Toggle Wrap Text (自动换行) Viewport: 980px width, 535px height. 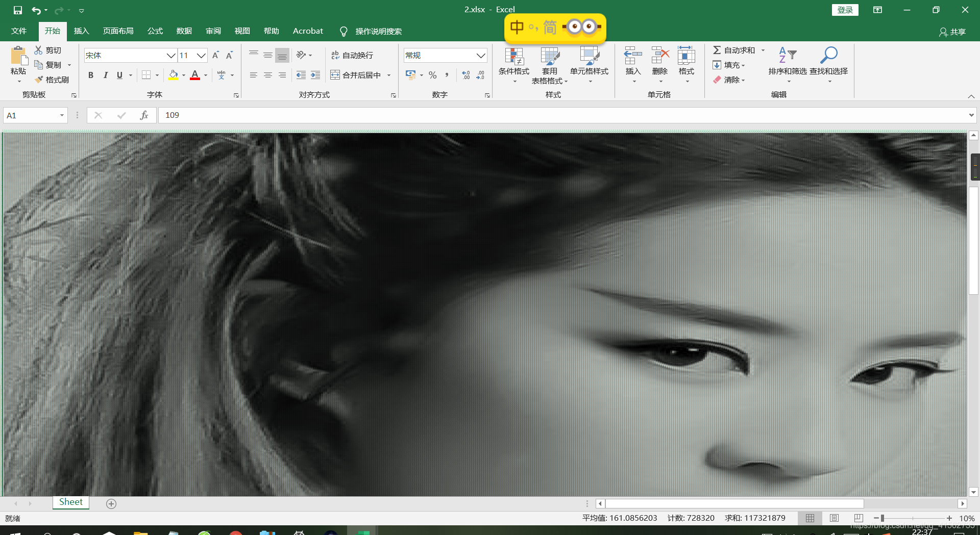(x=352, y=55)
